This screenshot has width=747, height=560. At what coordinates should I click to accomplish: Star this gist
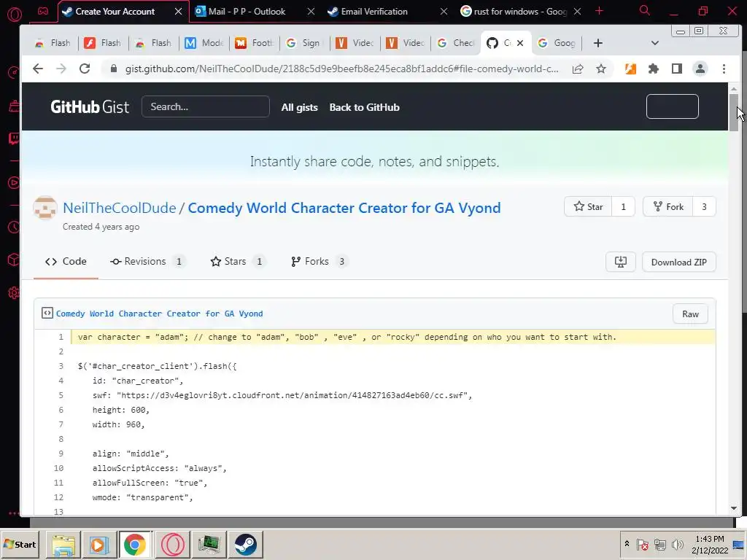click(589, 206)
